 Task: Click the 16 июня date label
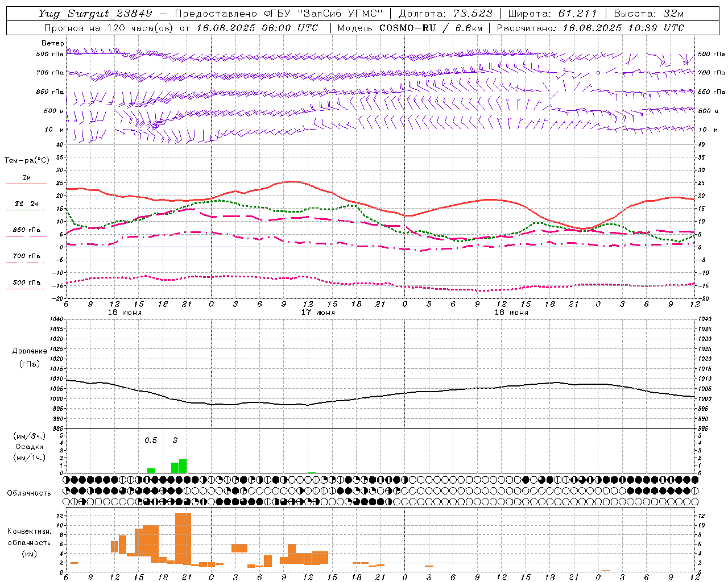click(x=125, y=313)
